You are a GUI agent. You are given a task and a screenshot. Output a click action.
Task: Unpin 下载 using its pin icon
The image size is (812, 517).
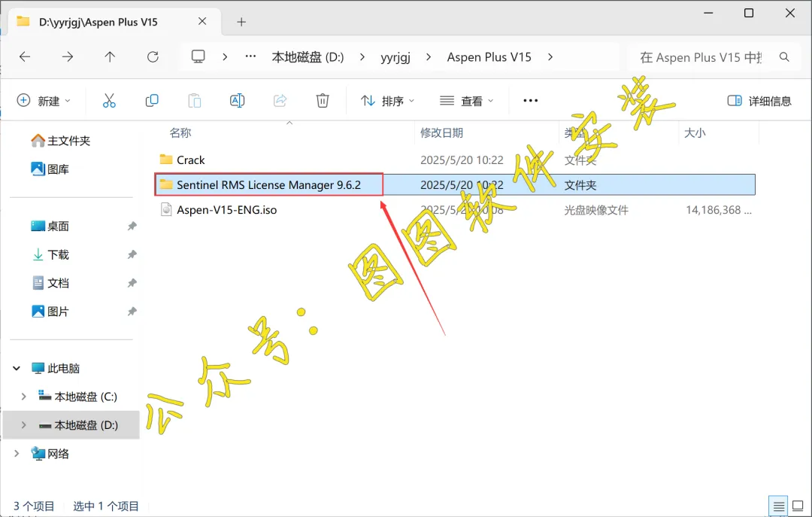tap(132, 254)
